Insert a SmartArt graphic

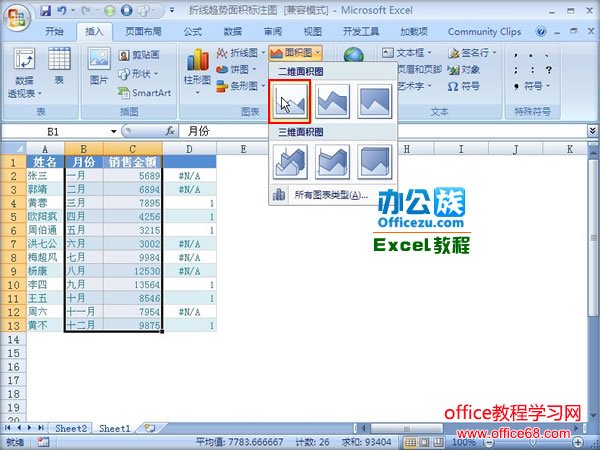(x=144, y=92)
